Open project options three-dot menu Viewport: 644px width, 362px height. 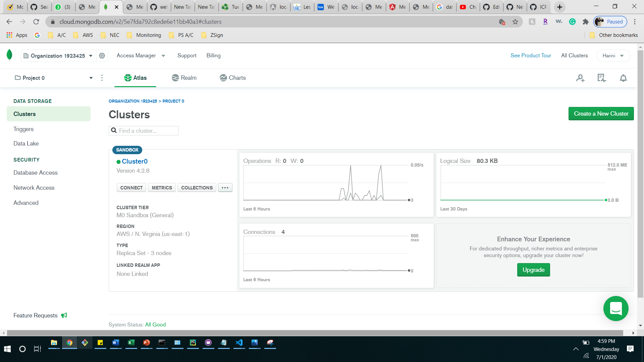(x=102, y=78)
